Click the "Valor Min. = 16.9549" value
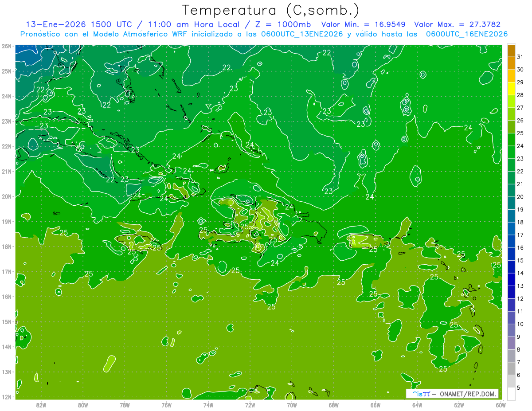 (x=364, y=24)
